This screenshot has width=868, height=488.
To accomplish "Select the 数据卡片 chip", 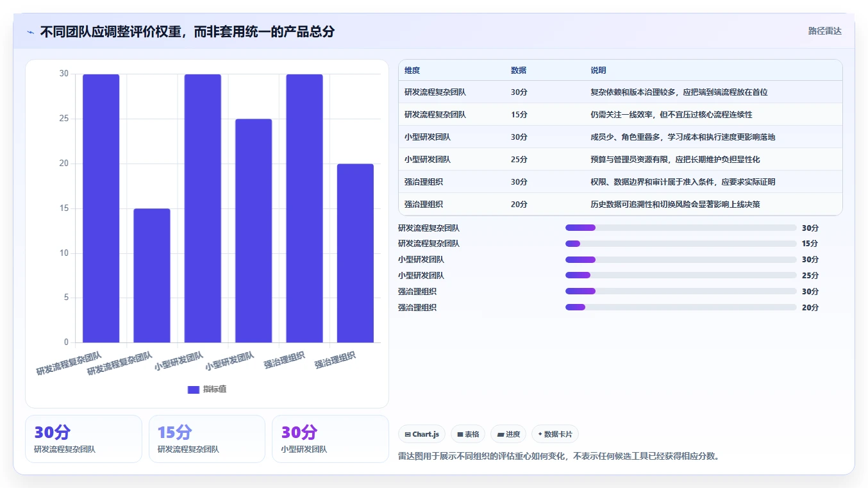I will pos(555,434).
